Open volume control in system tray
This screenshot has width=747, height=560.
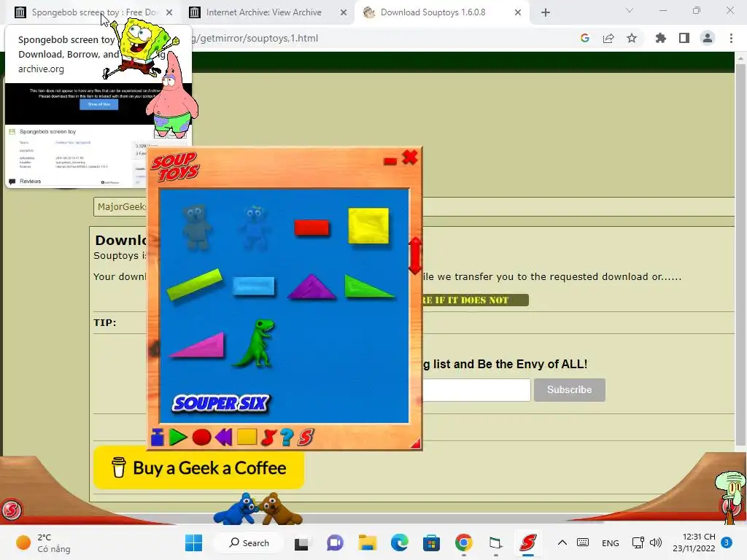coord(656,542)
